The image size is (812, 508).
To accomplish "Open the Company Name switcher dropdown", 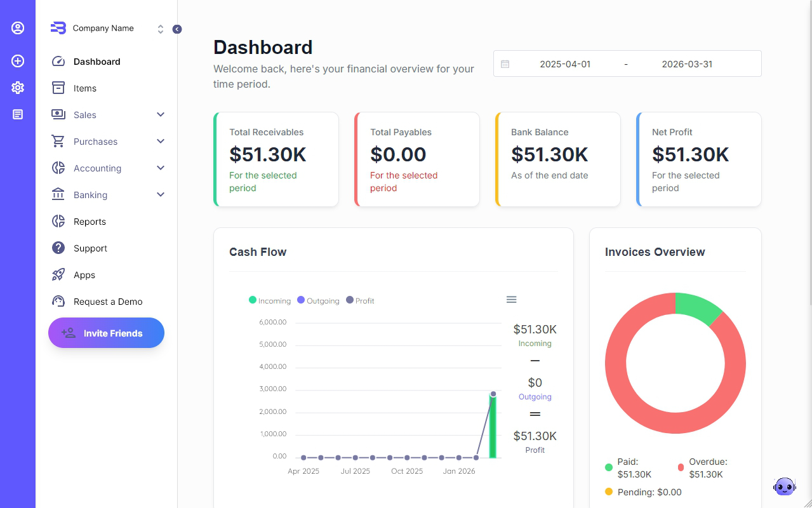I will coord(161,29).
